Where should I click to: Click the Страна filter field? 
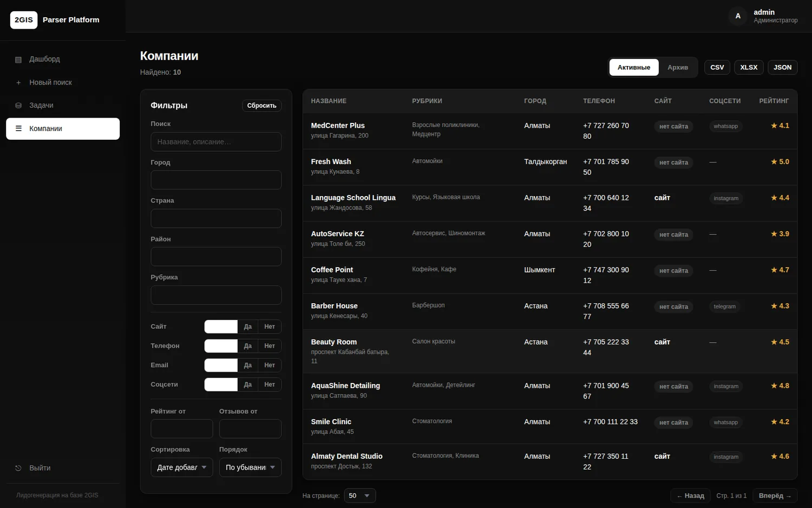click(216, 218)
